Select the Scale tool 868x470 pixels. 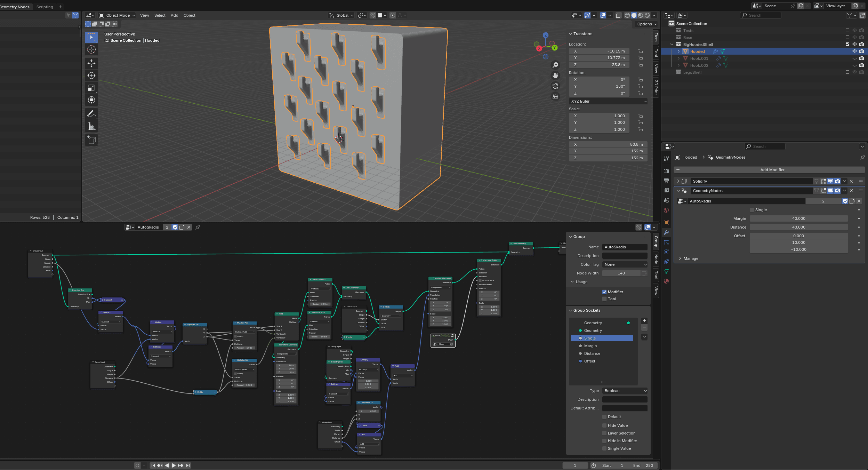tap(91, 88)
